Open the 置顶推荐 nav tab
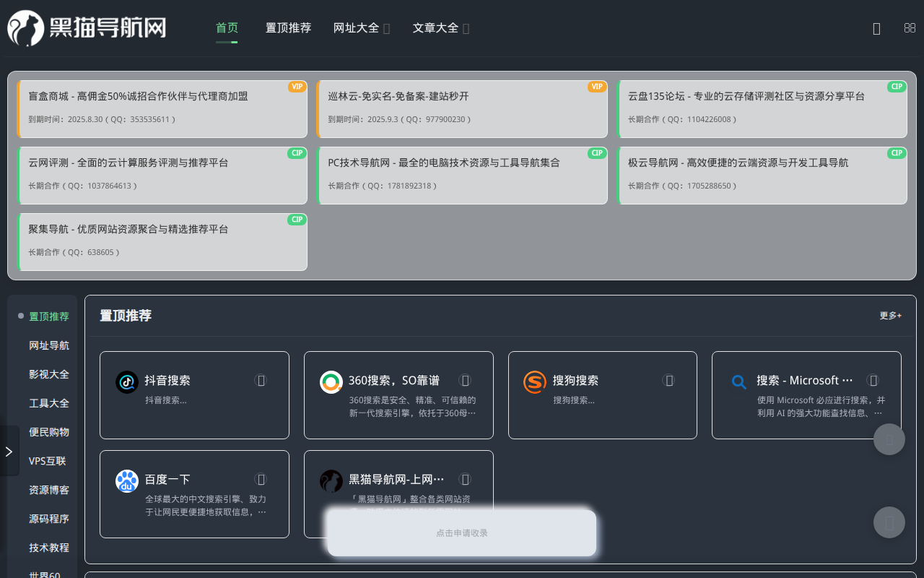Screen dimensions: 924x578 (288, 28)
